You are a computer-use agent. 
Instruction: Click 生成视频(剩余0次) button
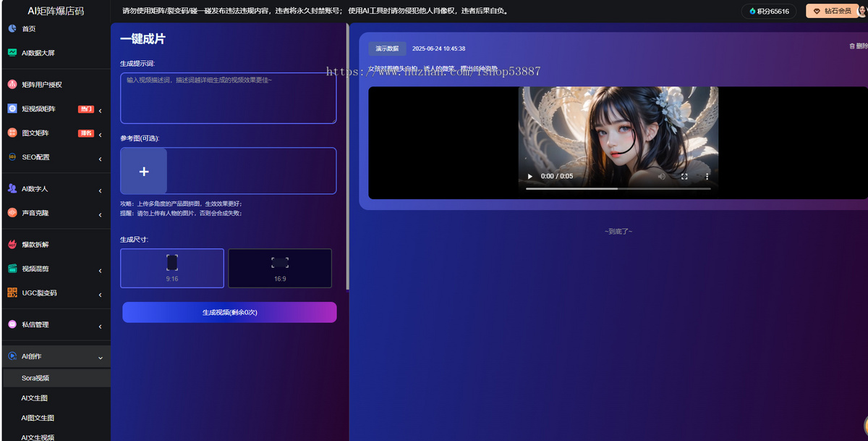[x=229, y=312]
